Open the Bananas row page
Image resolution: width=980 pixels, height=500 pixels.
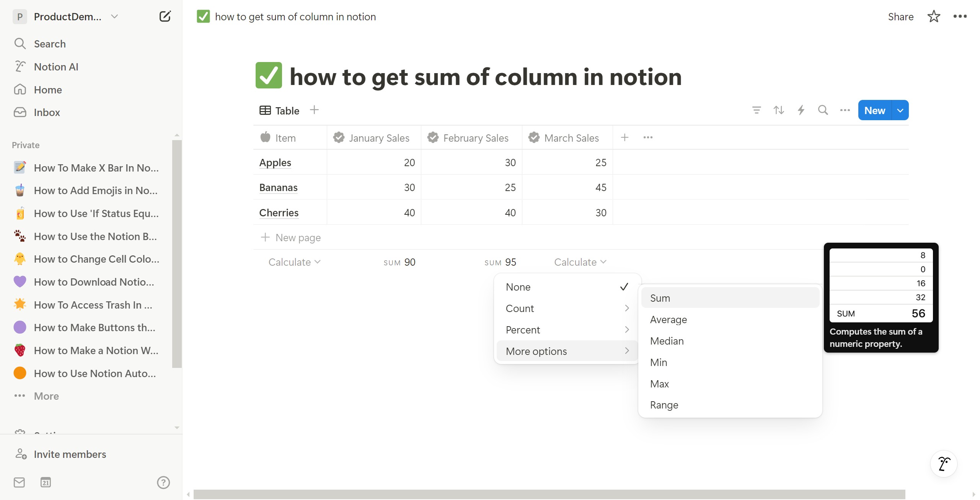[278, 187]
